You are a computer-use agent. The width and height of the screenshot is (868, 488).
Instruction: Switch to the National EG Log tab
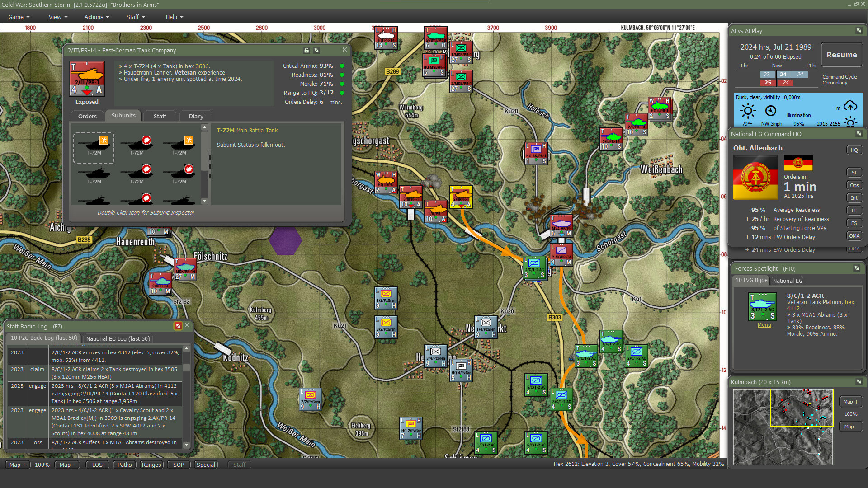[x=117, y=338]
